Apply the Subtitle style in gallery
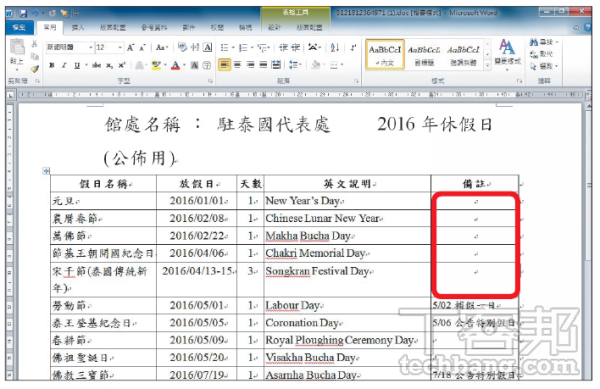This screenshot has height=389, width=600. pyautogui.click(x=424, y=55)
